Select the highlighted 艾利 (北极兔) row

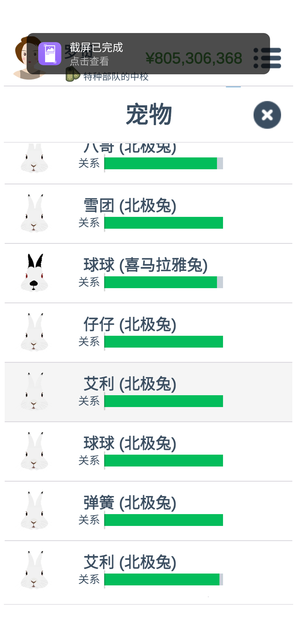(x=148, y=392)
